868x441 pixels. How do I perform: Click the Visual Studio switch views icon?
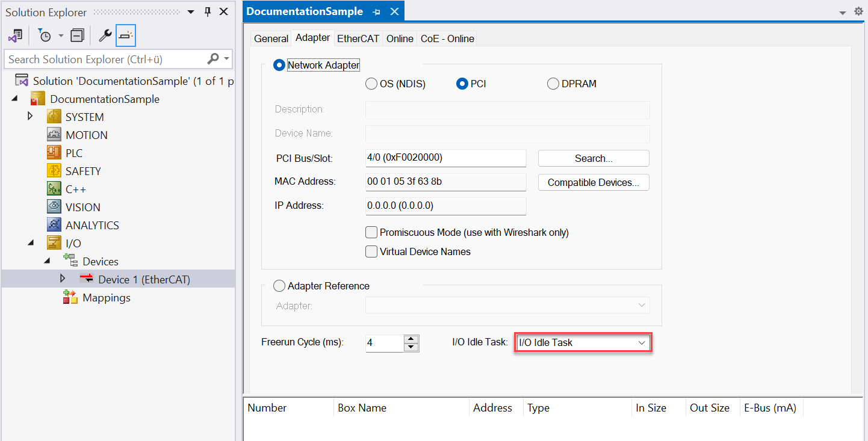(x=15, y=36)
